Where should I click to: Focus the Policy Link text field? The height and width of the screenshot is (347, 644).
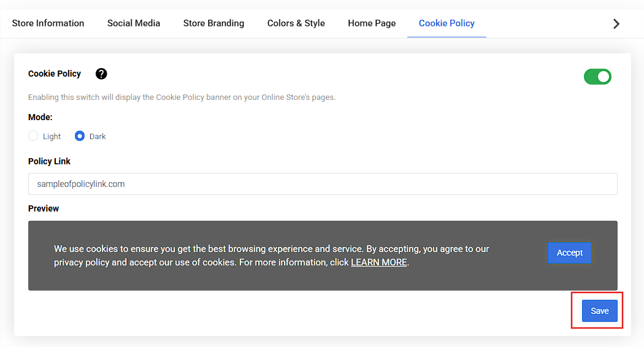(323, 184)
